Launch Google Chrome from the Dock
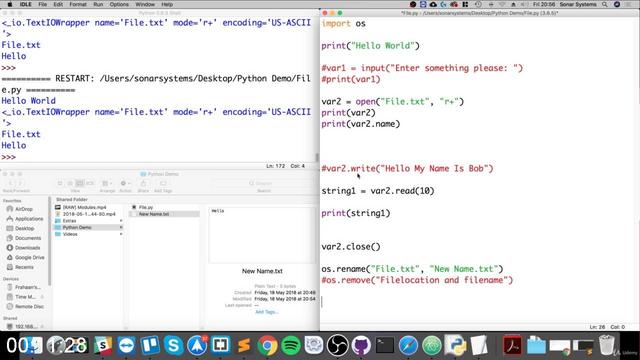 pos(267,345)
